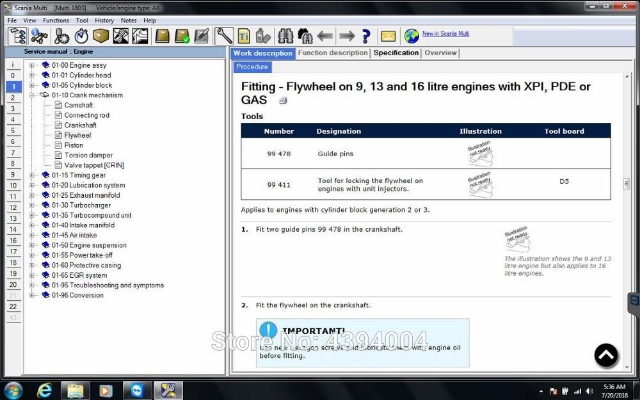Open the History menu
This screenshot has width=640, height=400.
click(x=104, y=20)
